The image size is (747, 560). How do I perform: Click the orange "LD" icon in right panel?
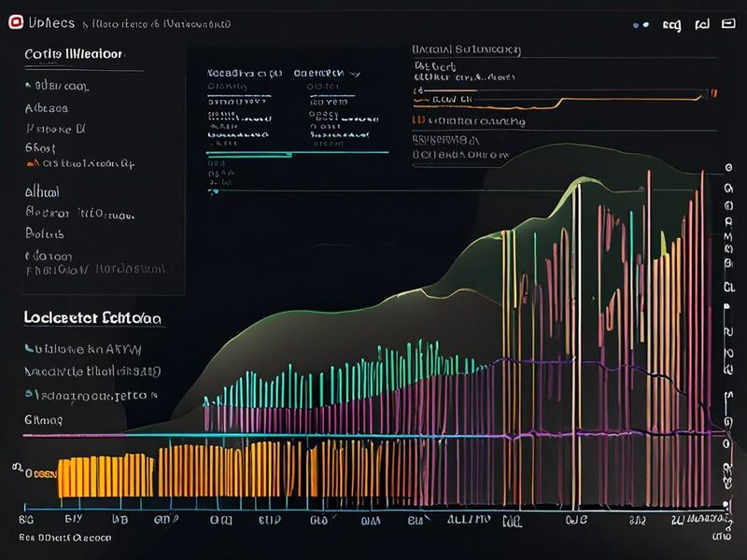tap(418, 120)
